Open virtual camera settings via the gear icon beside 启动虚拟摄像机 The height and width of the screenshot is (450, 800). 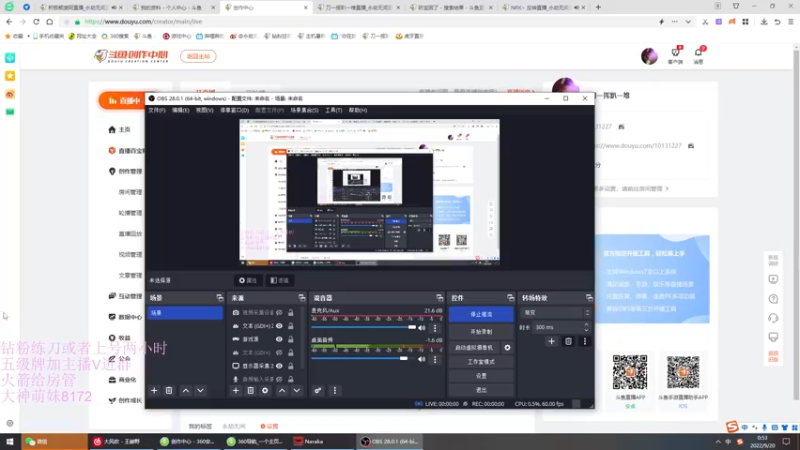507,347
